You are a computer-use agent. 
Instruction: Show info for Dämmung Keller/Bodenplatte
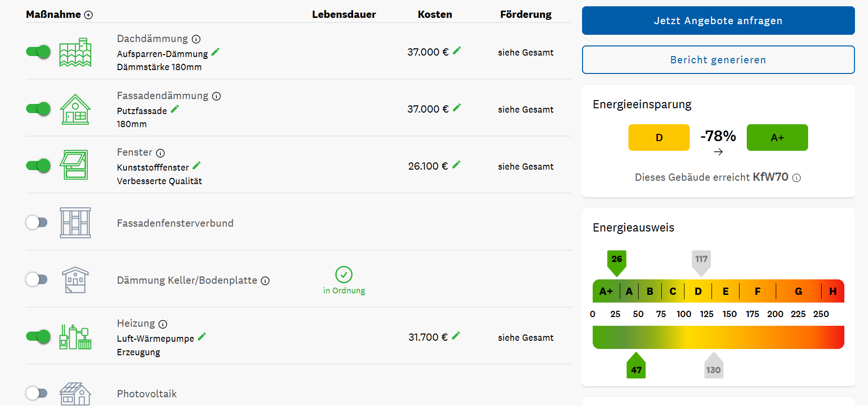coord(265,281)
